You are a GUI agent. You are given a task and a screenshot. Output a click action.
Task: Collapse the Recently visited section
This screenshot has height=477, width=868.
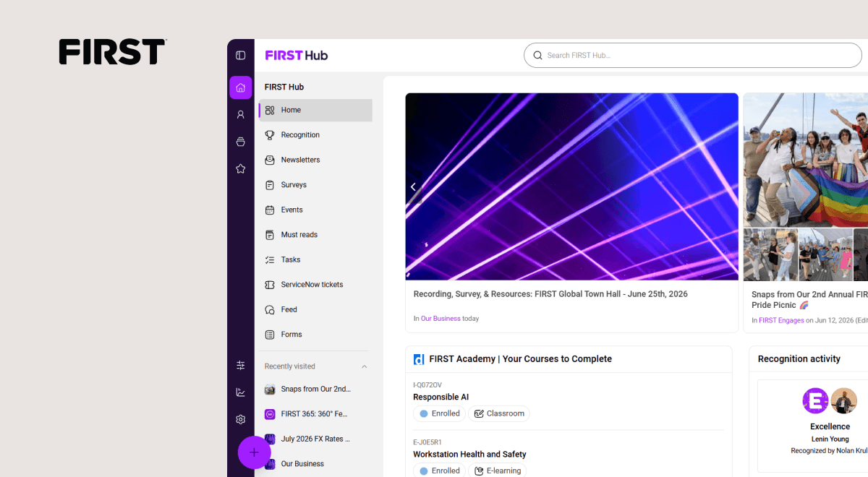pos(365,366)
